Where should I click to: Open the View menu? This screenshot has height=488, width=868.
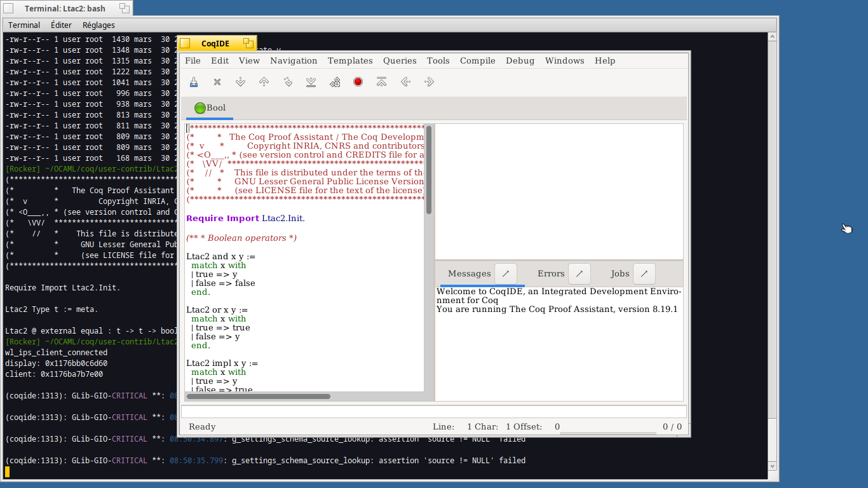(249, 61)
